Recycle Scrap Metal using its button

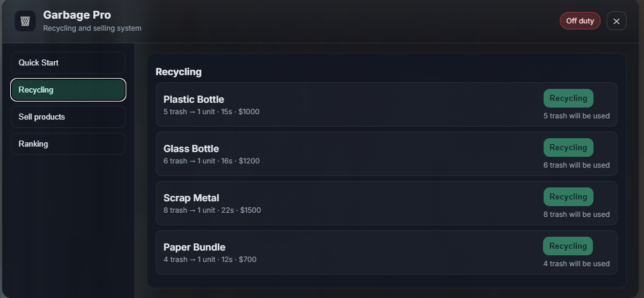[568, 197]
